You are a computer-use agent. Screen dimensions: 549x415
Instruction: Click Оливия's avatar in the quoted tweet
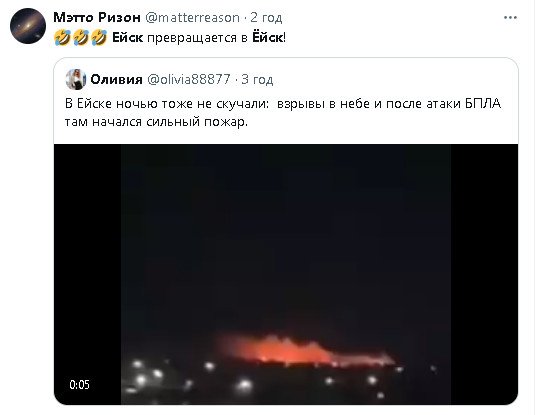[x=76, y=79]
